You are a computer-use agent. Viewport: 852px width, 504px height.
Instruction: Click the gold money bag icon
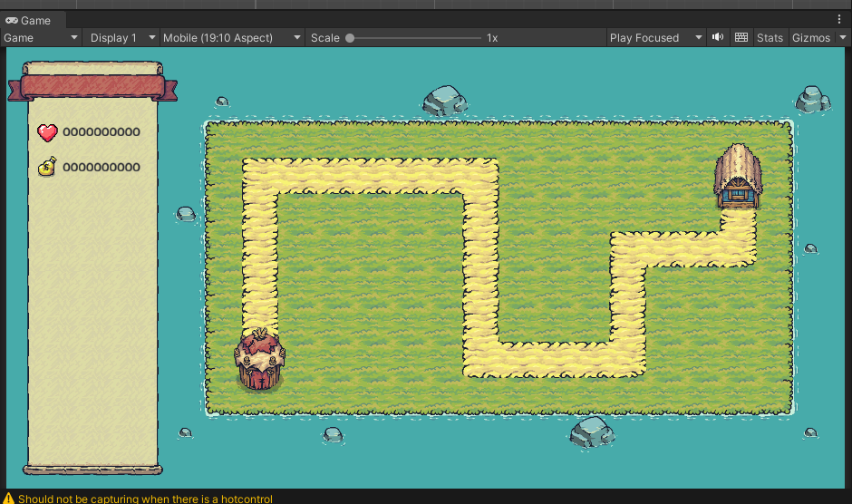click(47, 167)
